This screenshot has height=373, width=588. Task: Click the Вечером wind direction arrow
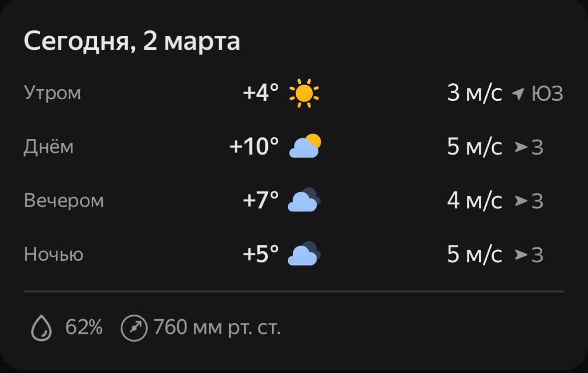coord(521,201)
